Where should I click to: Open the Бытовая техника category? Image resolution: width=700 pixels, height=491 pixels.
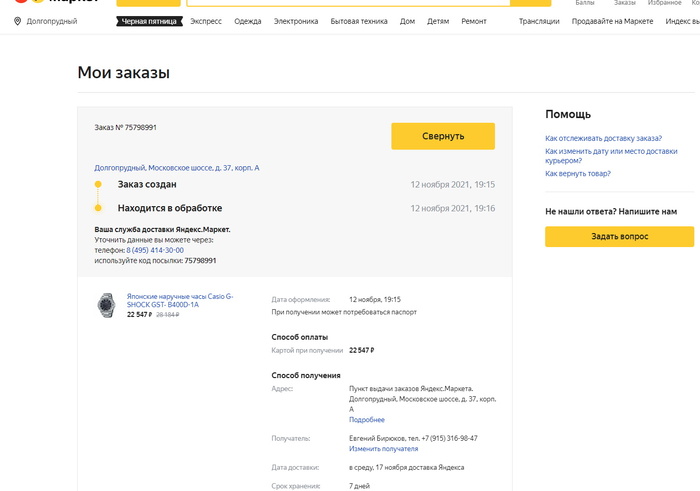(359, 21)
